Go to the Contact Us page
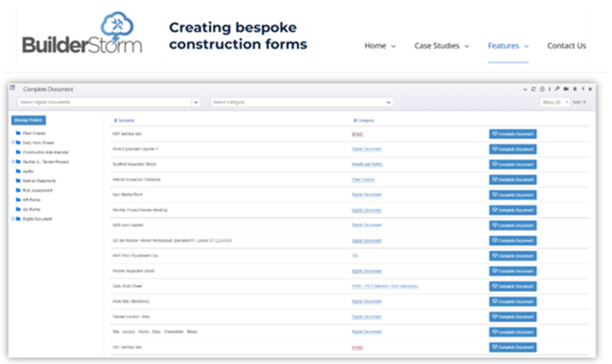This screenshot has width=612, height=364. point(566,46)
